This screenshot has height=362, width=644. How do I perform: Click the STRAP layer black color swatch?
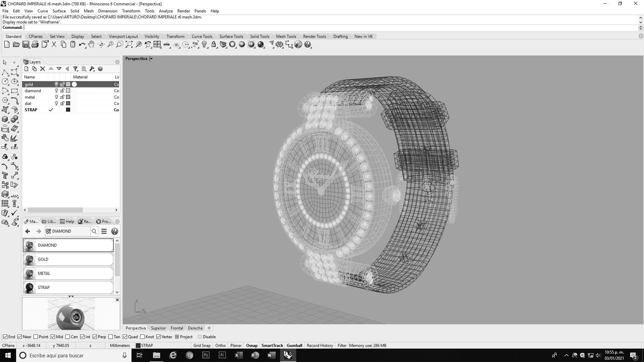coord(68,110)
